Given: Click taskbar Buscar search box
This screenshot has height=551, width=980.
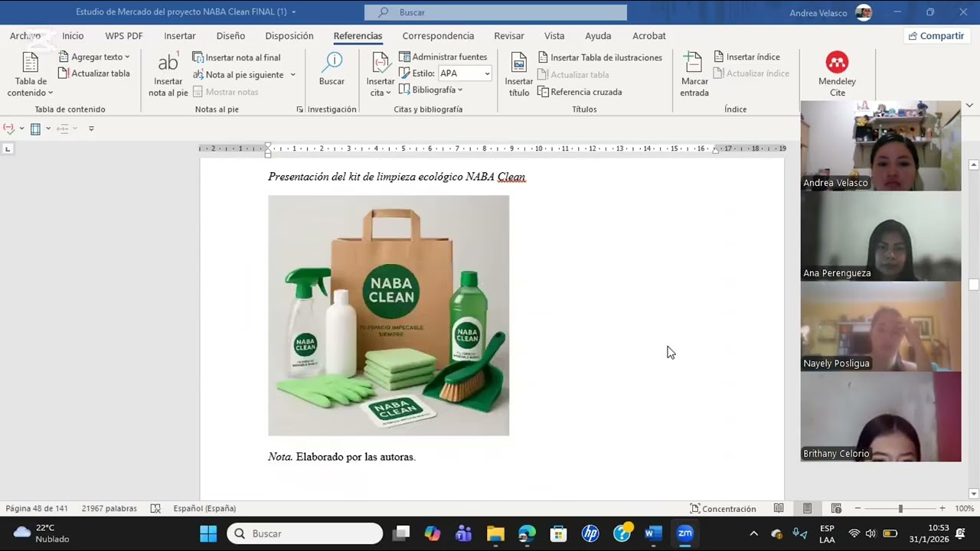Looking at the screenshot, I should coord(305,533).
